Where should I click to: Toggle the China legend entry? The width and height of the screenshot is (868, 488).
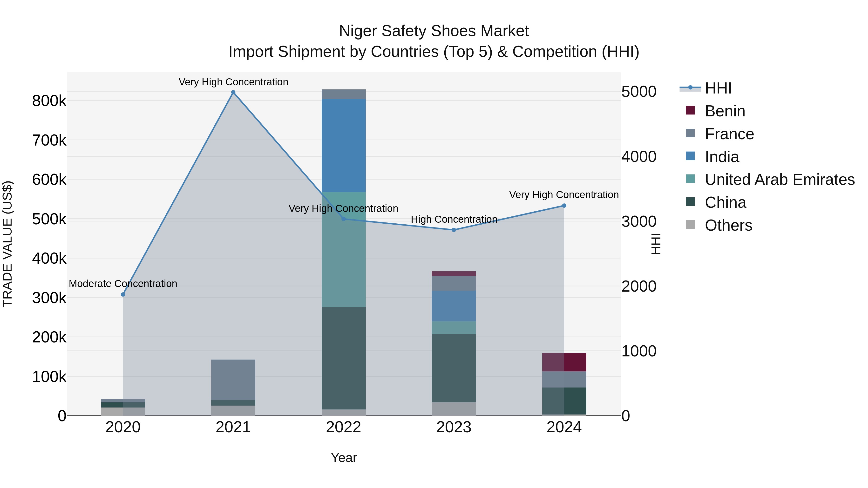[x=716, y=202]
